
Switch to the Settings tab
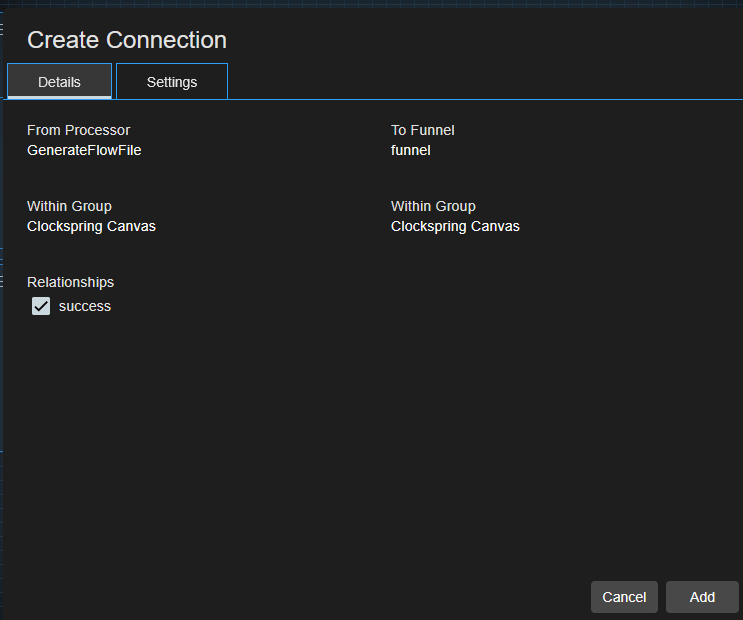click(x=172, y=82)
